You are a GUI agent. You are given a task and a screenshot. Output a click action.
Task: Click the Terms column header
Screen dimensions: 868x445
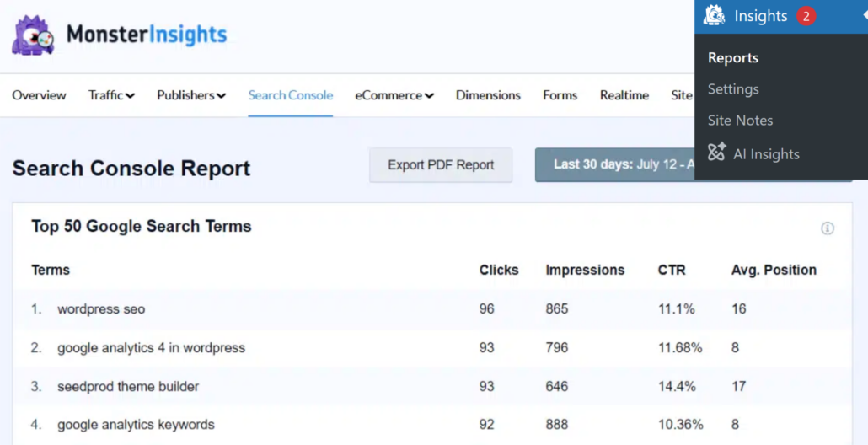tap(51, 270)
